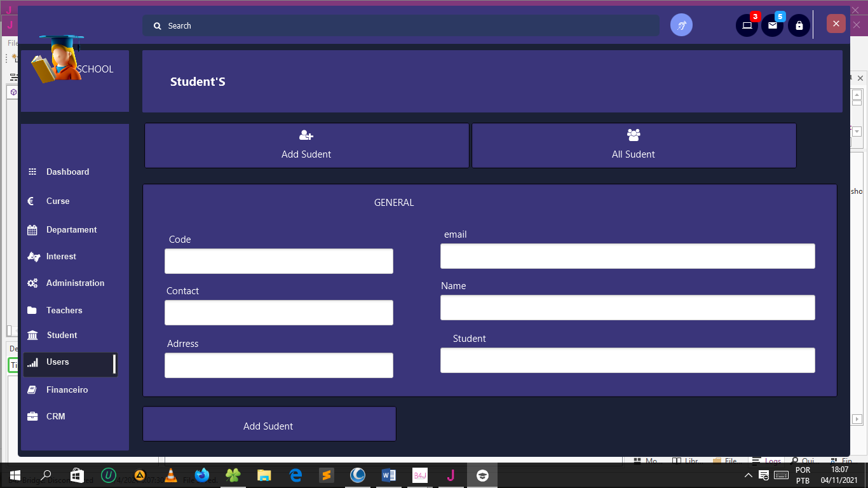868x488 pixels.
Task: Open the mail icon with badge 5
Action: pyautogui.click(x=773, y=25)
